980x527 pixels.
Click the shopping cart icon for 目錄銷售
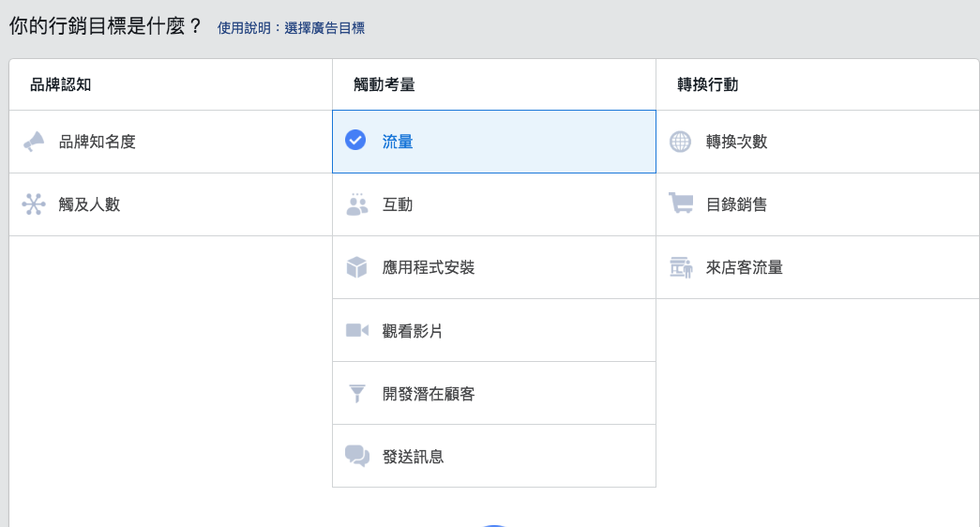tap(680, 204)
